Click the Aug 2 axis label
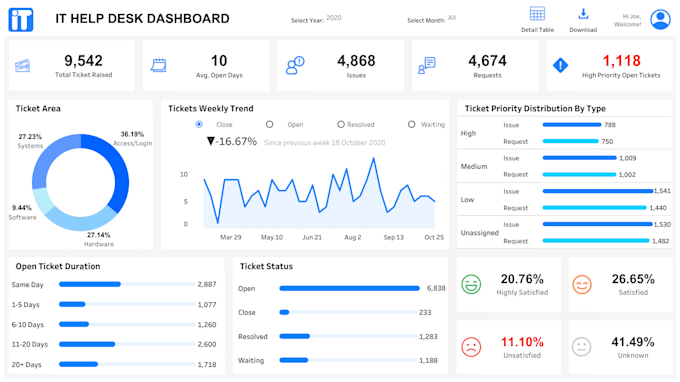Viewport: 680px width, 382px height. [353, 237]
